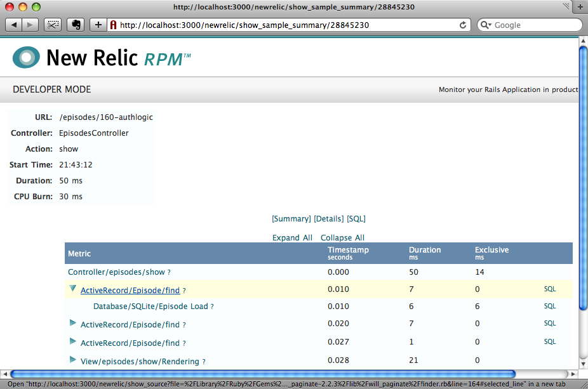
Task: Open View/episodes/show/Rendering metric link
Action: [140, 362]
